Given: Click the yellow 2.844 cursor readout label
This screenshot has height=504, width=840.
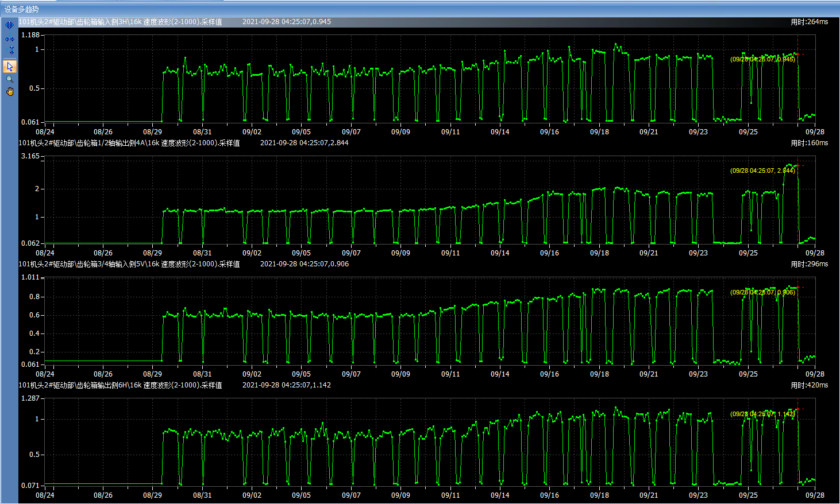Looking at the screenshot, I should [762, 170].
